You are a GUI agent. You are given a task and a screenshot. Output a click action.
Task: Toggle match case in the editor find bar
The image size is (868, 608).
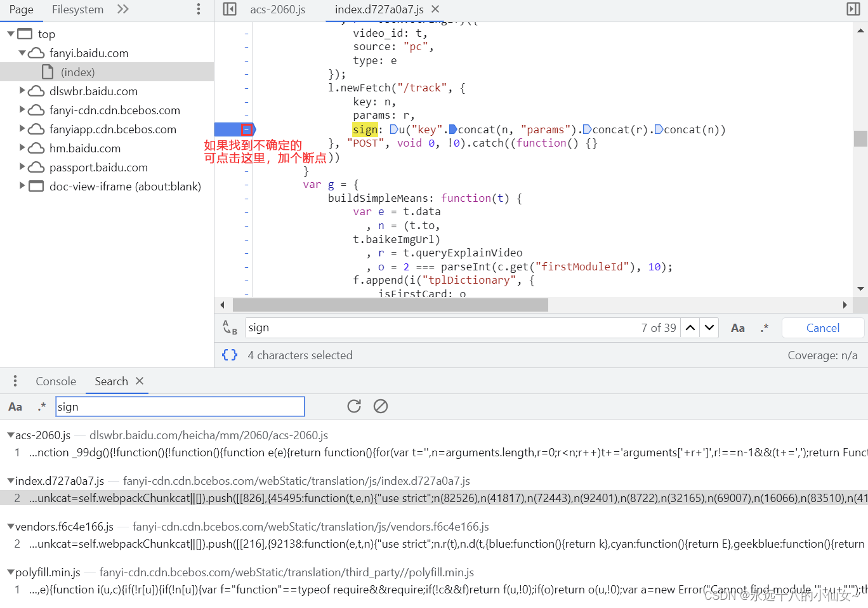[738, 328]
